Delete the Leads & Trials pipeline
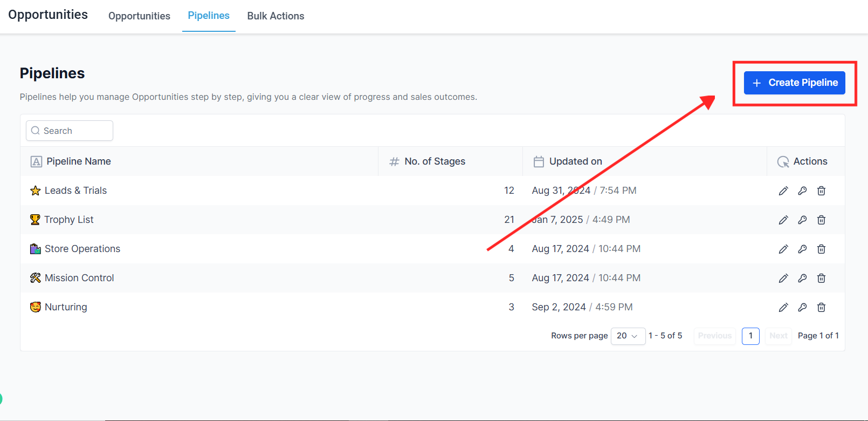 [821, 191]
